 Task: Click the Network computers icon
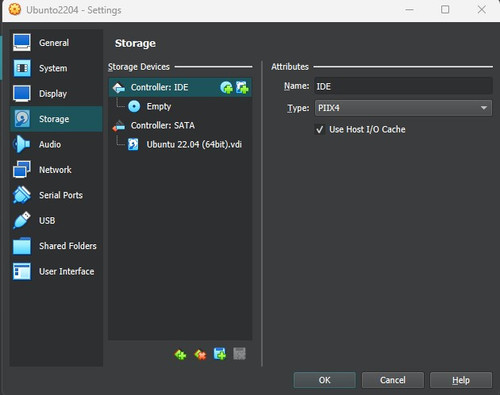pyautogui.click(x=22, y=169)
